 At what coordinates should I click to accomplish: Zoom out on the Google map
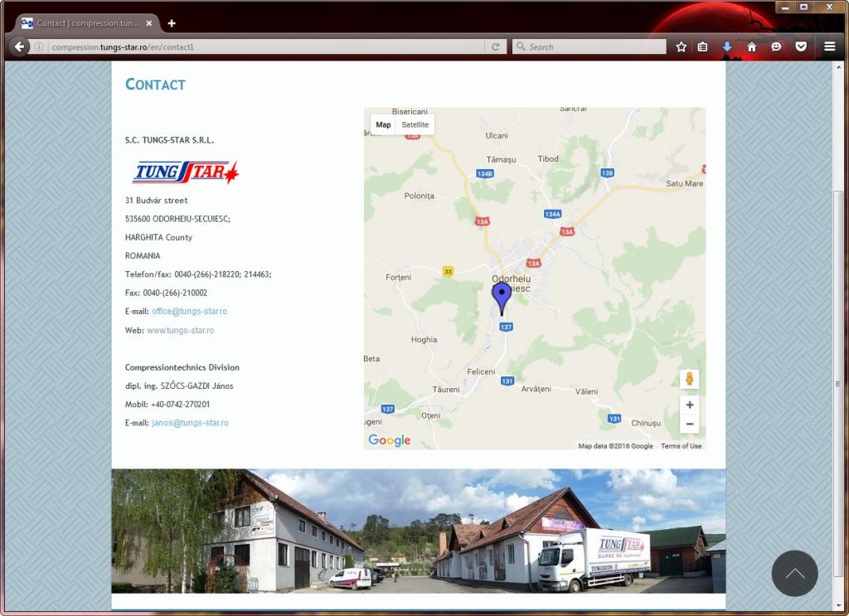[x=689, y=424]
